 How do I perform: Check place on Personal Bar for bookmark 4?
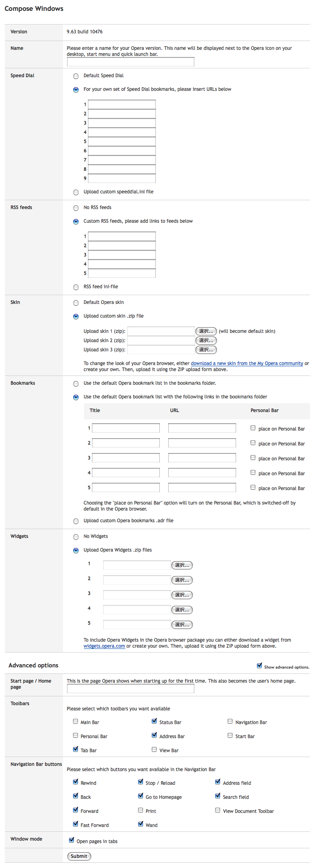coord(253,473)
